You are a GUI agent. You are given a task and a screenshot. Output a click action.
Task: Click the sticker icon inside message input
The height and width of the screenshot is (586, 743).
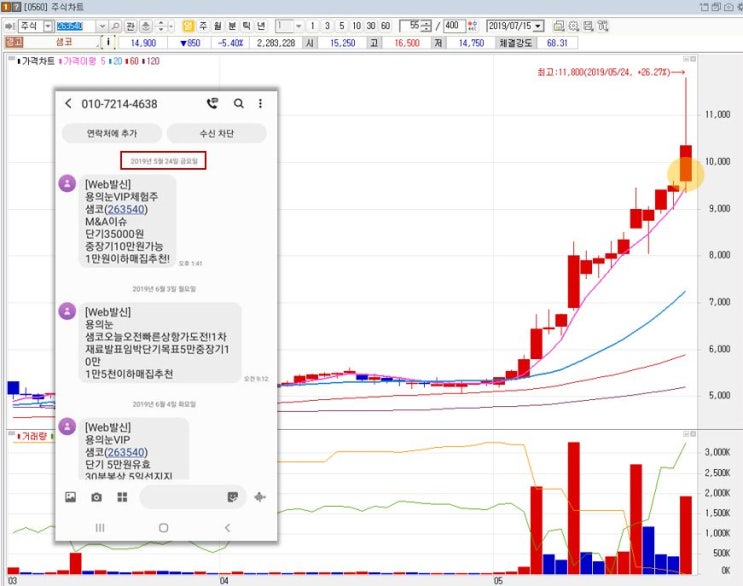tap(233, 497)
